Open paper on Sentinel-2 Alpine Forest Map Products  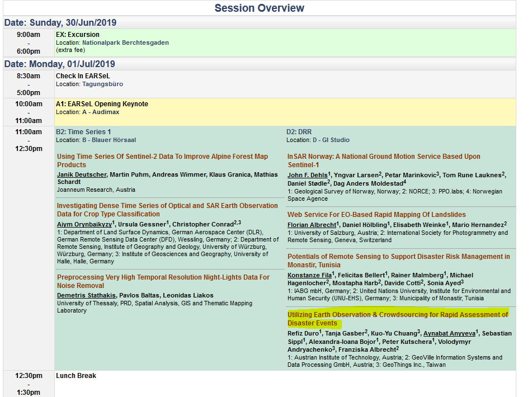tap(163, 160)
